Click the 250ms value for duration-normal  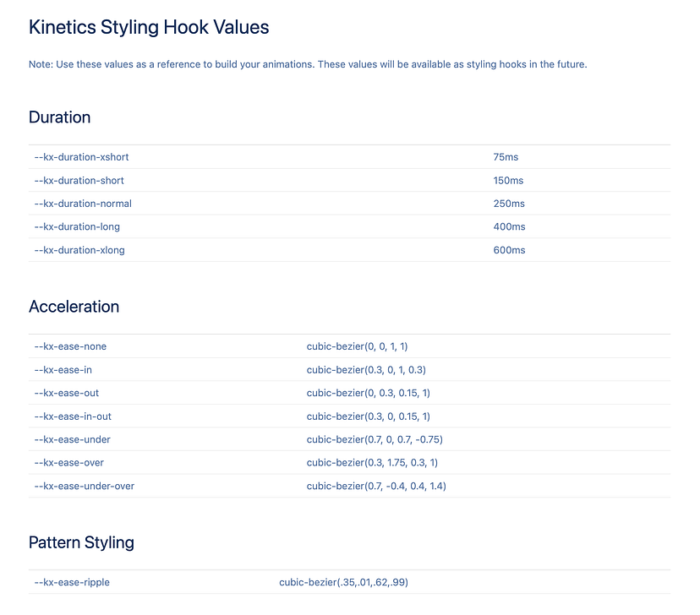(507, 204)
